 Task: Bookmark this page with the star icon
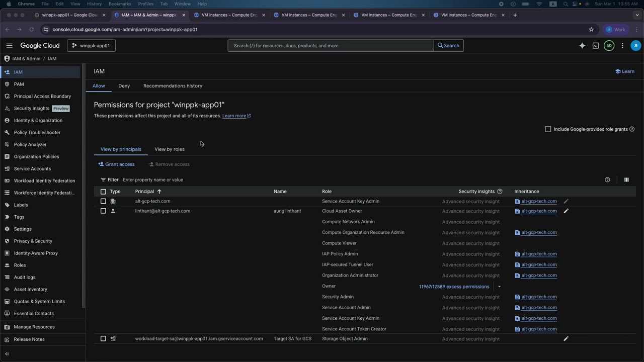pyautogui.click(x=591, y=29)
